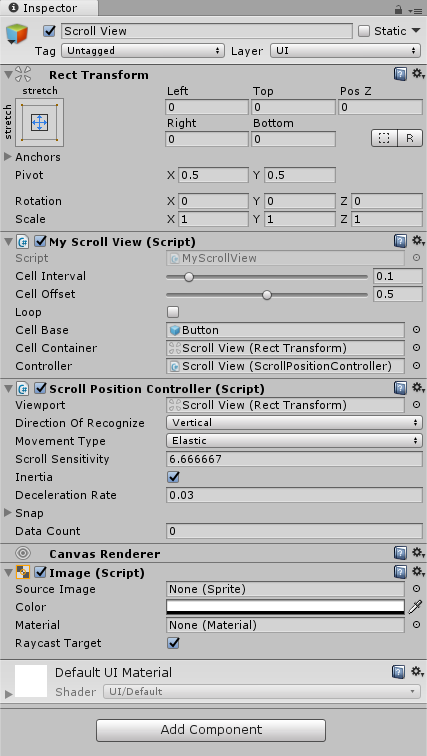
Task: Click the Deceleration Rate value field
Action: (294, 495)
